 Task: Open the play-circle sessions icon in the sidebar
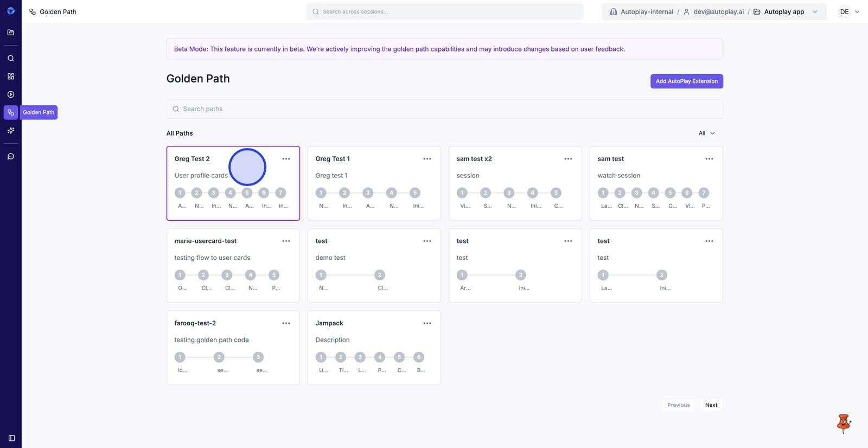click(x=11, y=94)
